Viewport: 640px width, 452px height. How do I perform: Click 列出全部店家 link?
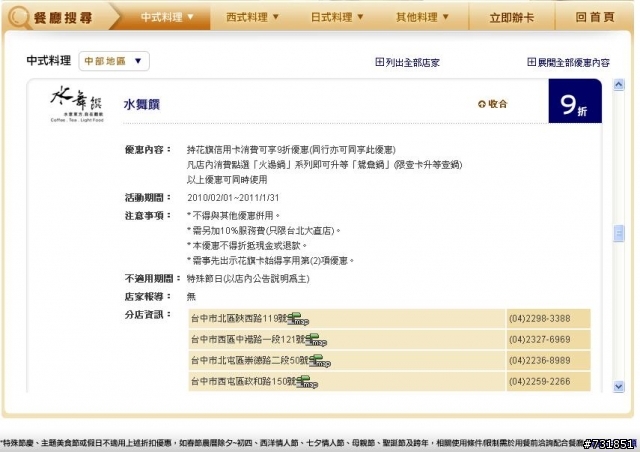point(407,62)
